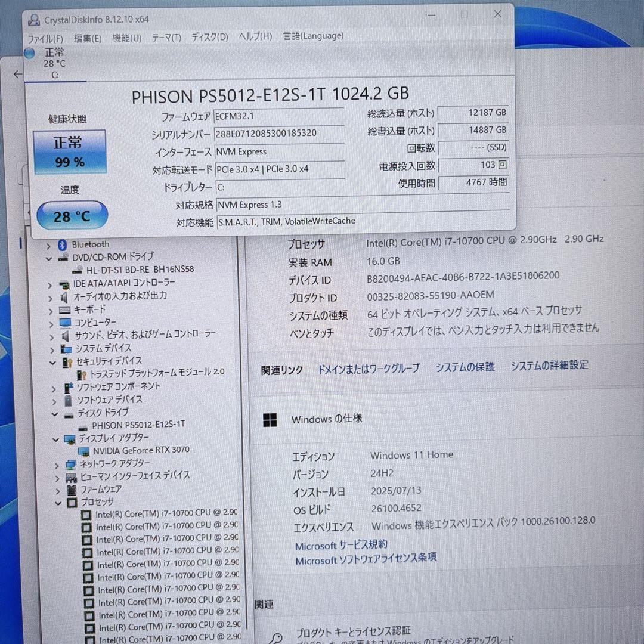Open Microsoft ソフトウェアライセンス条項 link

pos(366,559)
